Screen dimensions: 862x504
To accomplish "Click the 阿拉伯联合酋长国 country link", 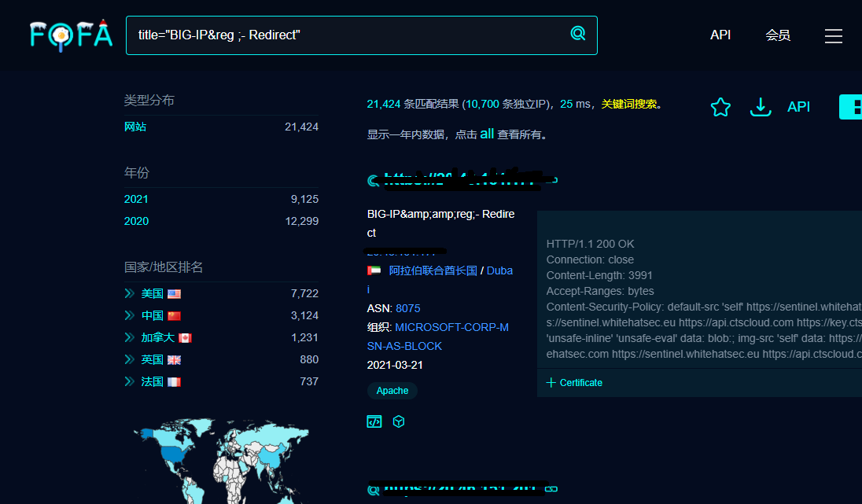I will 433,270.
